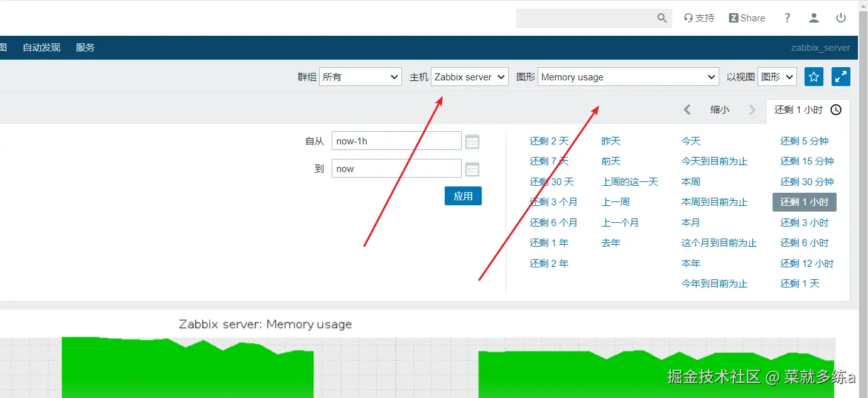Image resolution: width=868 pixels, height=398 pixels.
Task: Select the 还剩 1 小时 time tab
Action: 808,110
